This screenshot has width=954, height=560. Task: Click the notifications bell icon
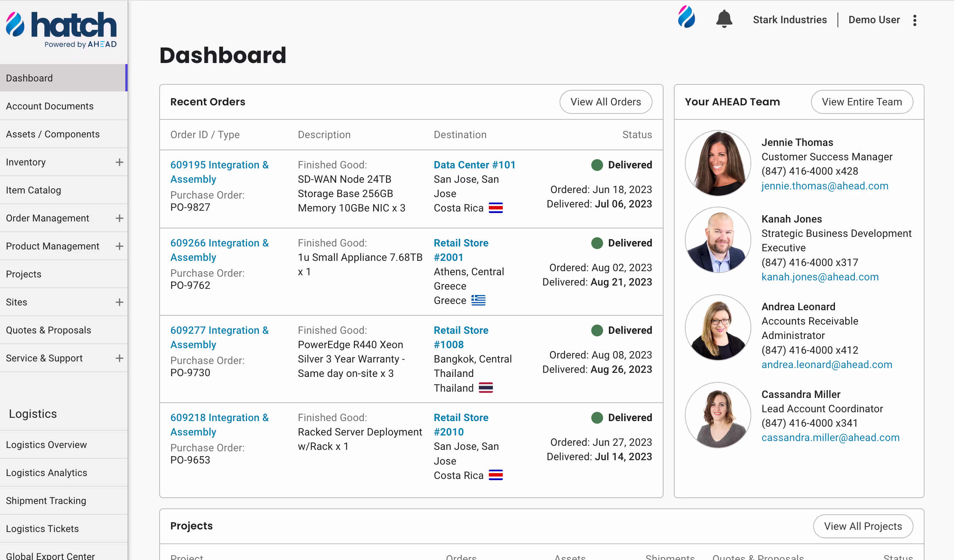(724, 19)
